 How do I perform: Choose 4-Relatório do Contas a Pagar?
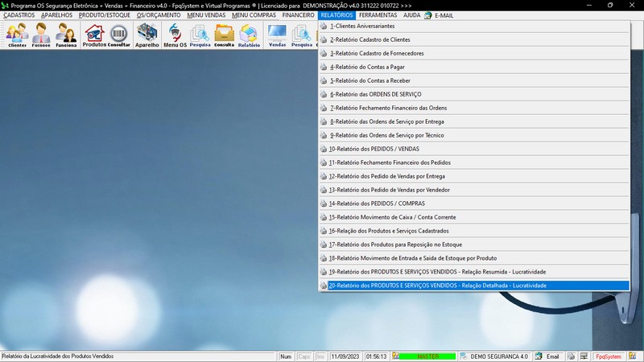click(x=474, y=67)
